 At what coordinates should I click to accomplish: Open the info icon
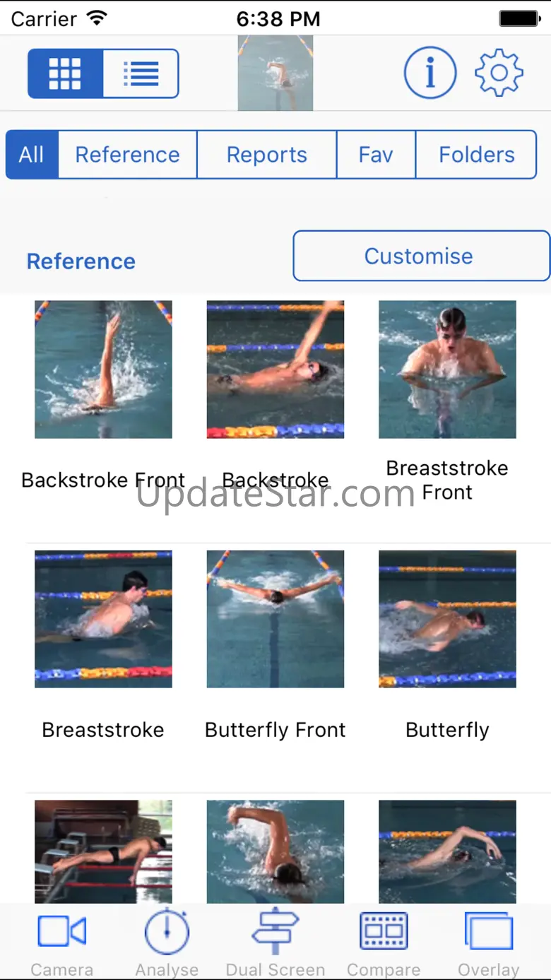pos(430,73)
